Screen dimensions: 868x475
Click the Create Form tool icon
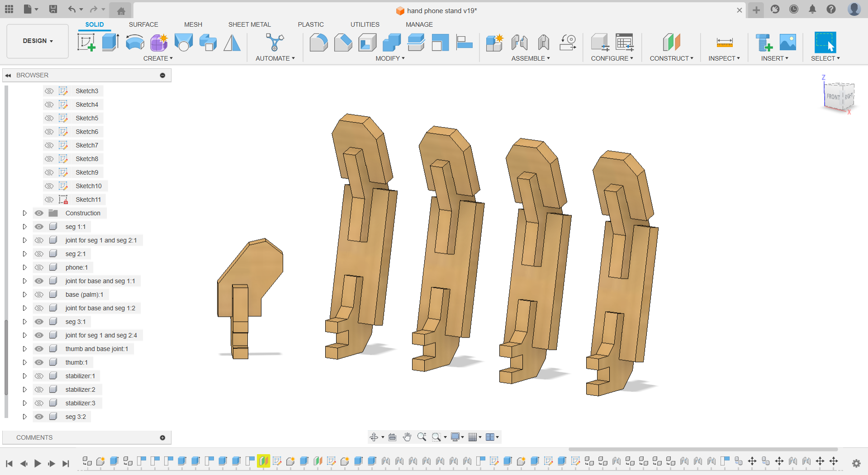(159, 43)
